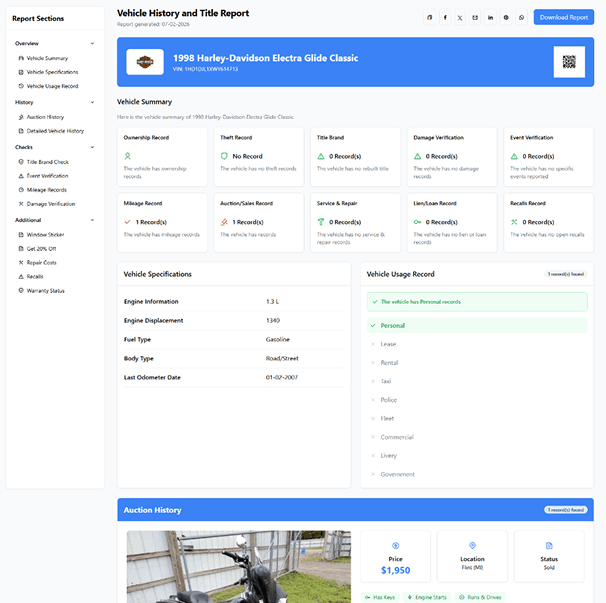This screenshot has height=603, width=606.
Task: Copy report link icon
Action: [x=429, y=17]
